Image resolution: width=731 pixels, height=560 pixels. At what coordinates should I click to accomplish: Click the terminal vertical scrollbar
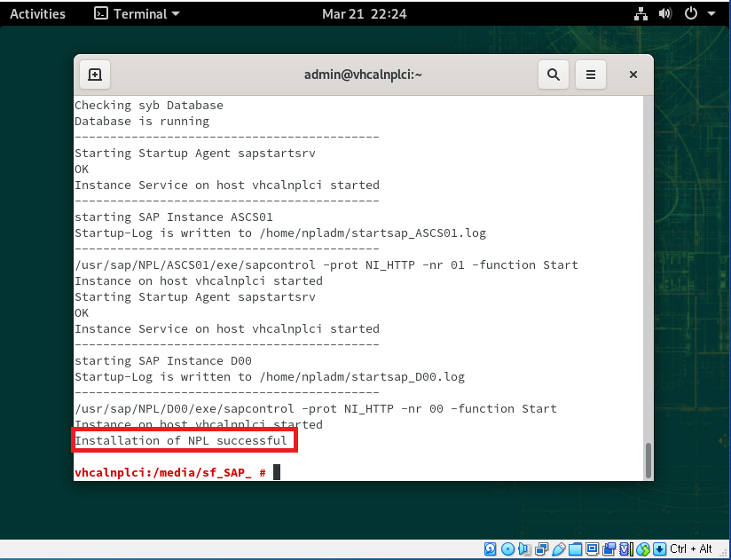pyautogui.click(x=648, y=461)
